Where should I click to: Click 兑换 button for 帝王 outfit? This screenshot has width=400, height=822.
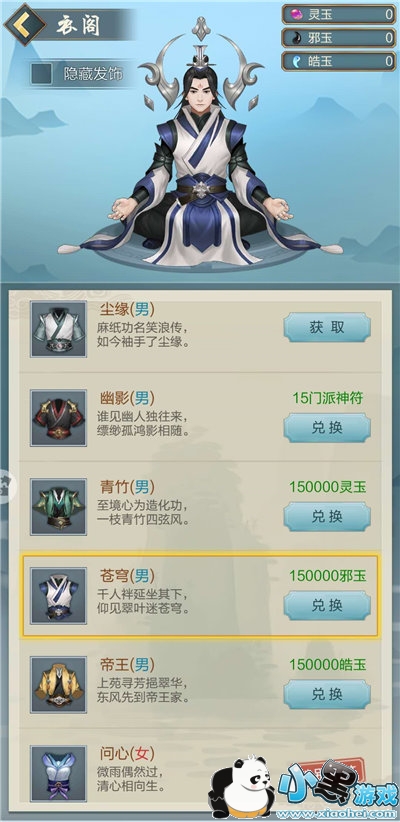pos(327,694)
